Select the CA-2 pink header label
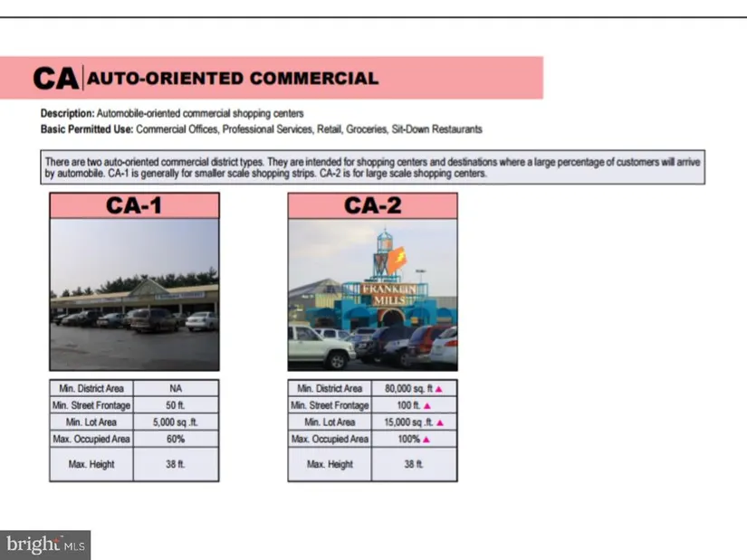Image resolution: width=747 pixels, height=560 pixels. click(x=372, y=205)
